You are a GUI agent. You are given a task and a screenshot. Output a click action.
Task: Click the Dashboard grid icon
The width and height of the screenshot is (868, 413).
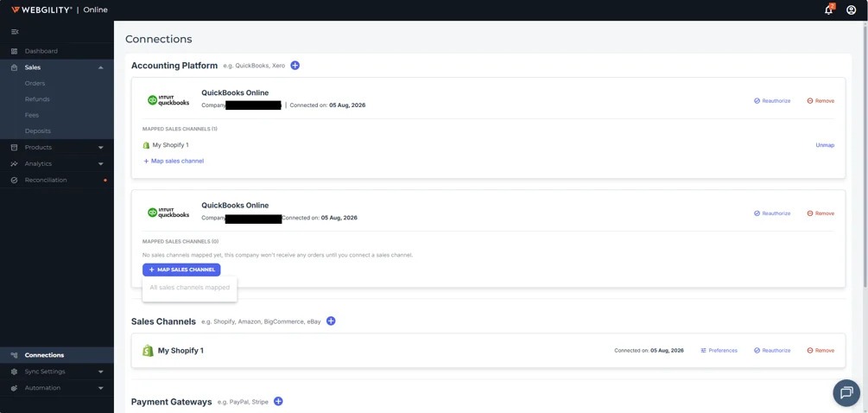coord(15,51)
